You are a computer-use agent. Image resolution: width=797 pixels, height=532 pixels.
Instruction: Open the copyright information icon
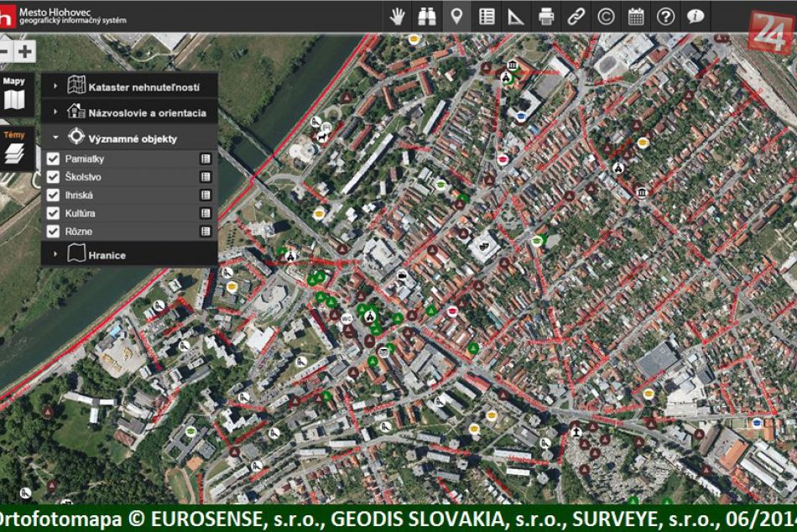click(x=606, y=13)
